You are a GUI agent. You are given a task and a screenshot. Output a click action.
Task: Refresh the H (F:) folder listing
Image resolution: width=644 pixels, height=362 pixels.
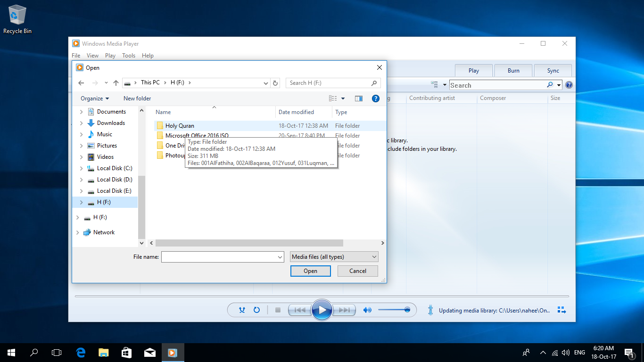point(276,83)
